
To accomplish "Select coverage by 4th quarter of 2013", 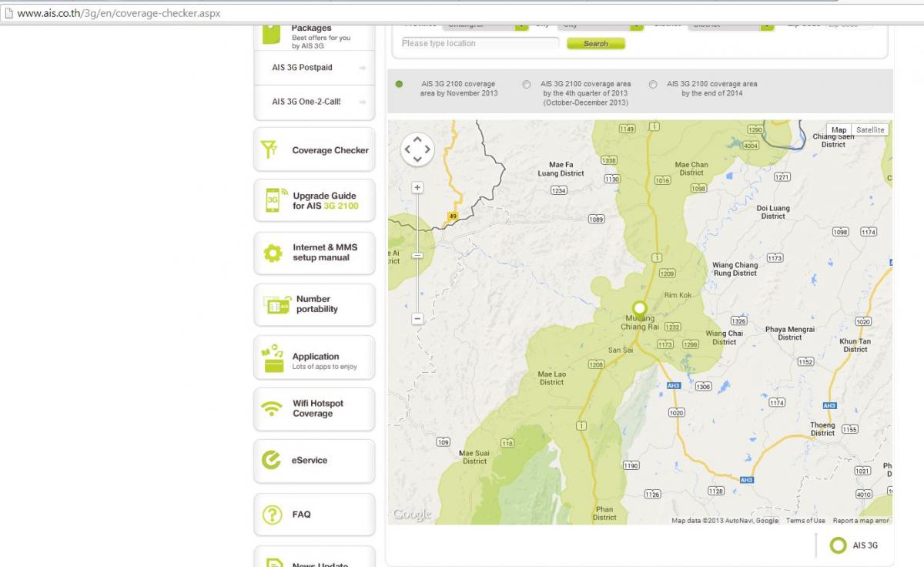I will pyautogui.click(x=526, y=84).
